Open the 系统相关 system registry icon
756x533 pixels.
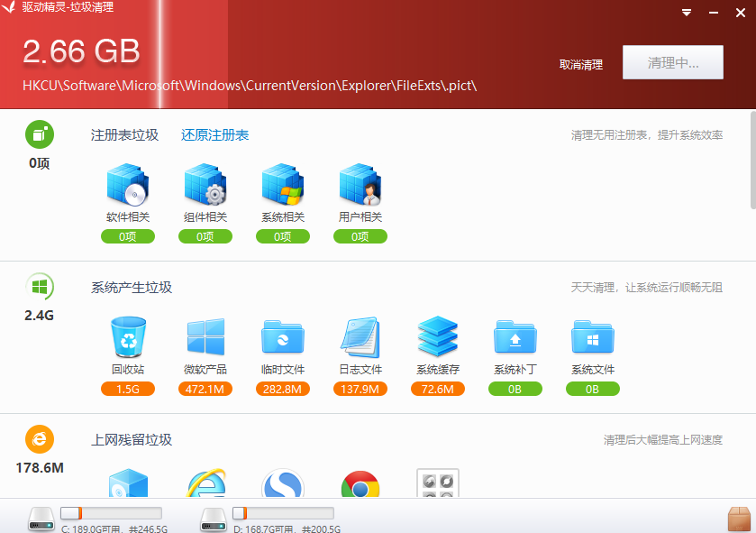pyautogui.click(x=282, y=187)
